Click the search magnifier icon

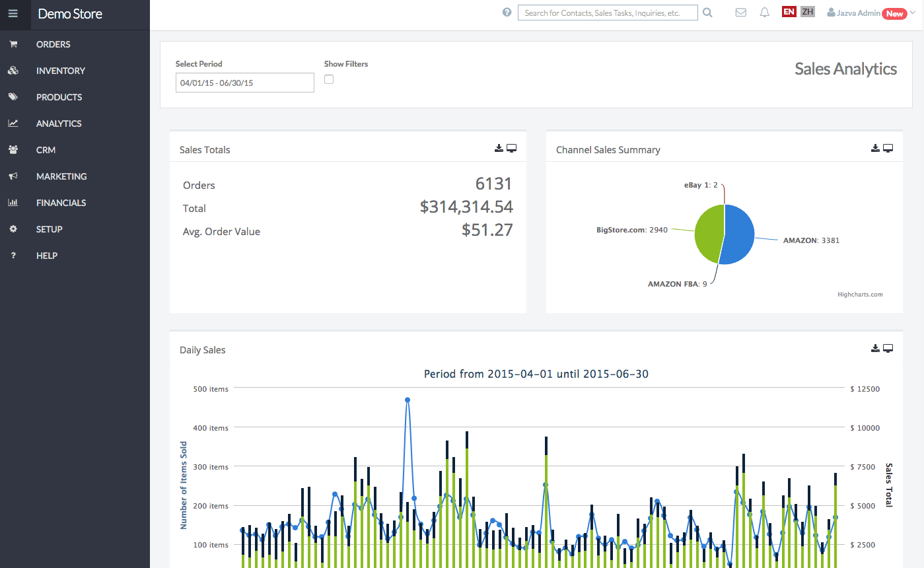point(707,13)
